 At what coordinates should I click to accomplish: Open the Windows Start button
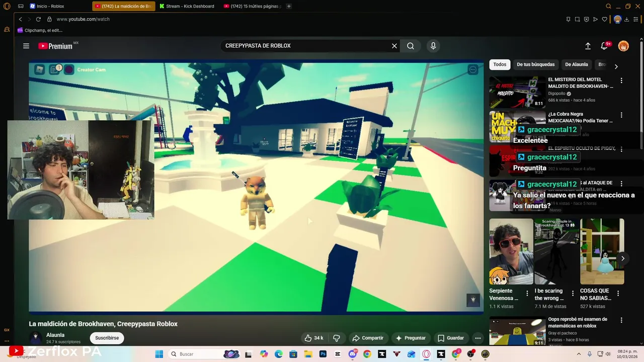(x=159, y=354)
